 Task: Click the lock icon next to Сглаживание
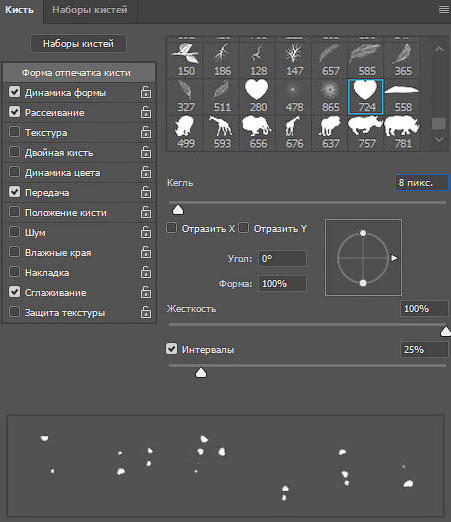(146, 292)
